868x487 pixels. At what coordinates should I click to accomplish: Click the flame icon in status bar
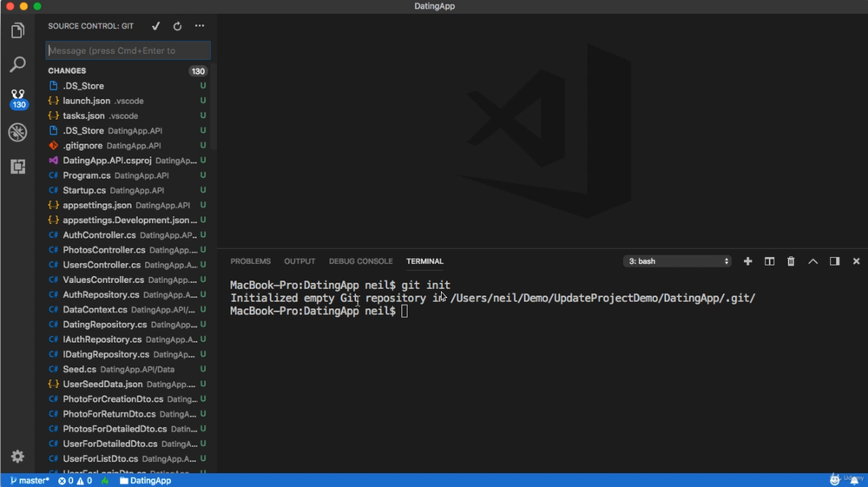[x=105, y=480]
